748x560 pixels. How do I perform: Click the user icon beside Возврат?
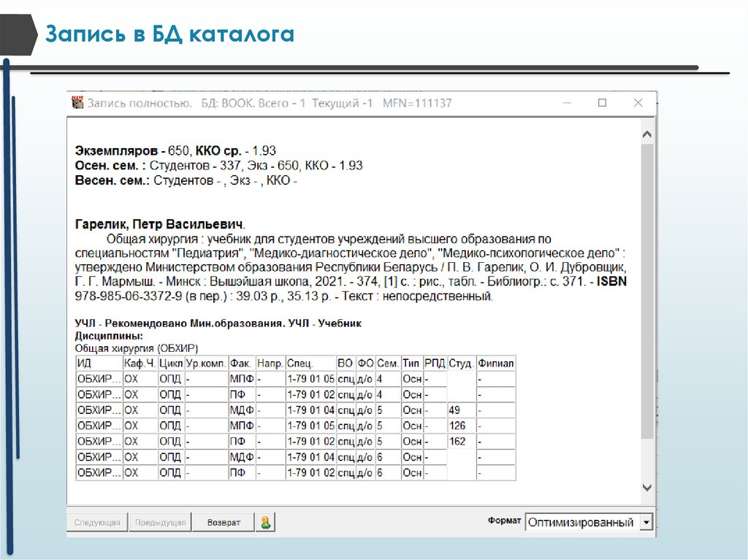[x=266, y=523]
